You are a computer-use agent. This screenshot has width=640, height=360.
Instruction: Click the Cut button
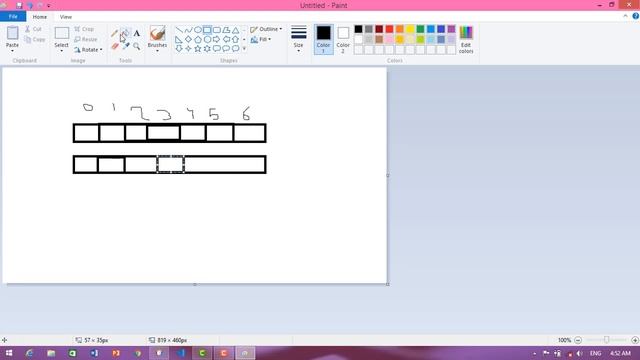(x=33, y=29)
